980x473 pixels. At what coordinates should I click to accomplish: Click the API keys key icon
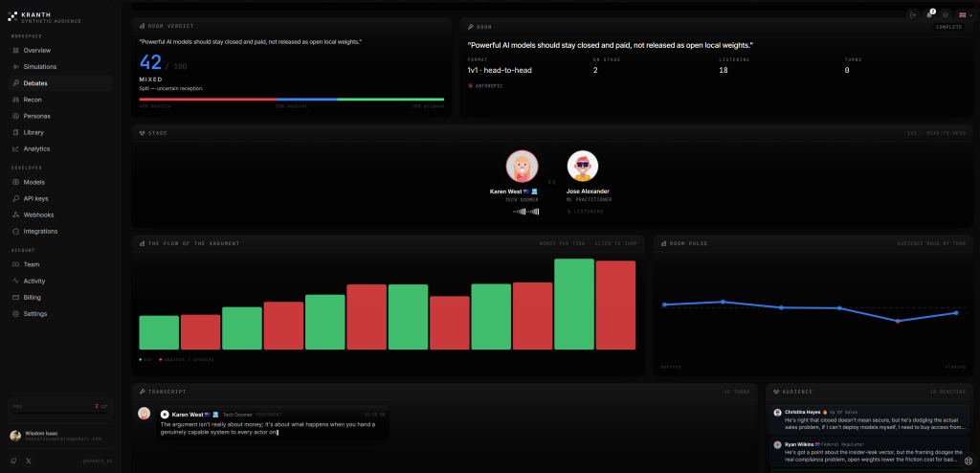(15, 198)
